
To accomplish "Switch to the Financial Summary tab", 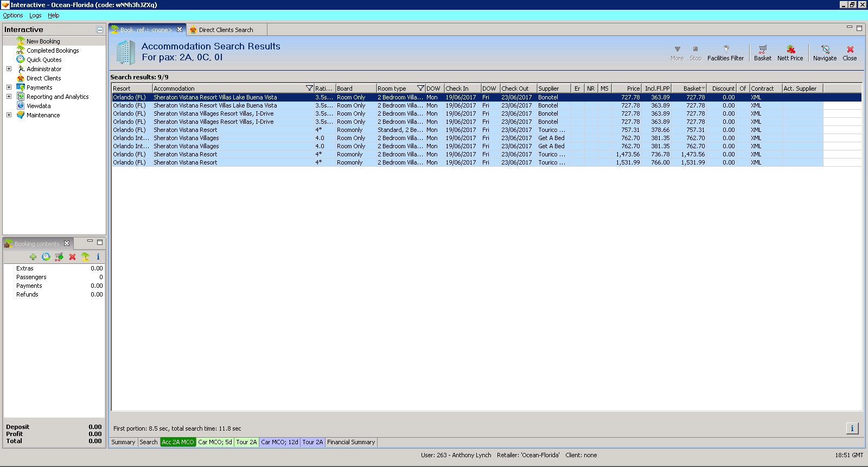I will click(351, 442).
